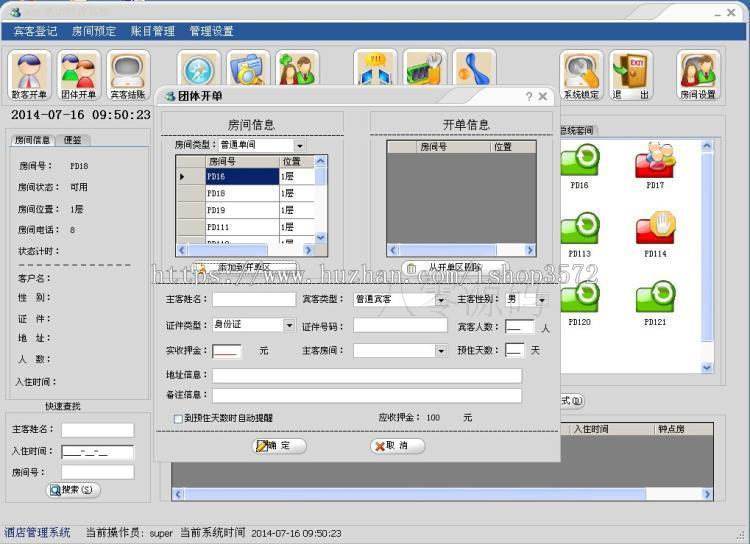Focus the 预住天数 input field
This screenshot has height=544, width=750.
(x=515, y=350)
